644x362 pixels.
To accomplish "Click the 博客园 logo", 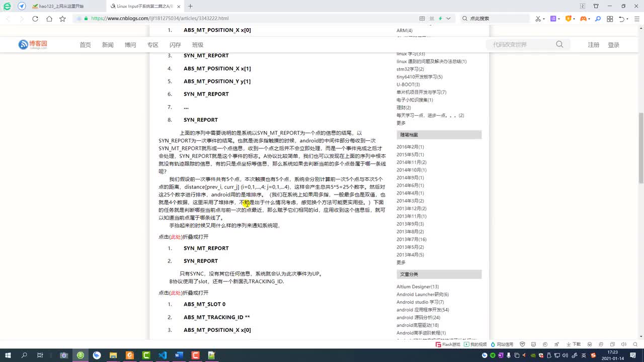I will [x=33, y=45].
